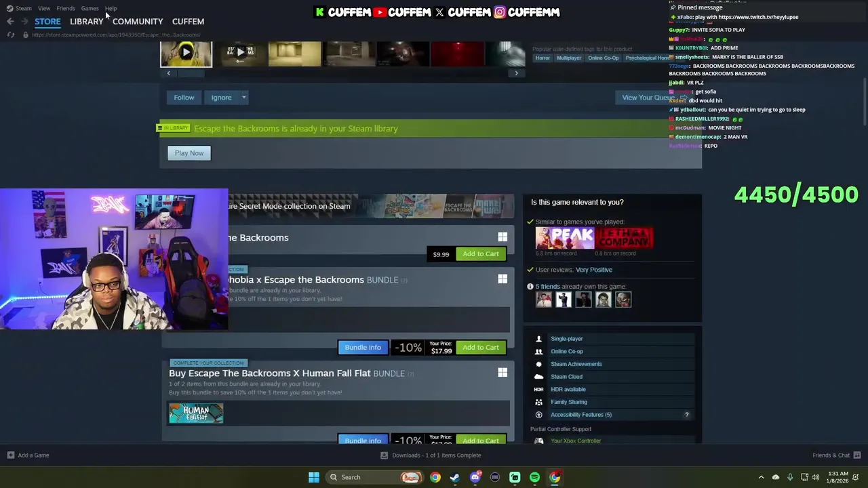
Task: Click the Follow button
Action: point(184,98)
